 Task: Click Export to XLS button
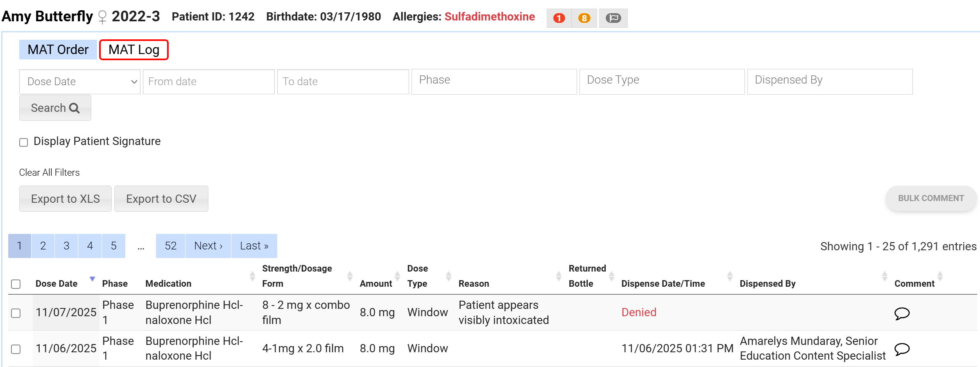tap(66, 199)
